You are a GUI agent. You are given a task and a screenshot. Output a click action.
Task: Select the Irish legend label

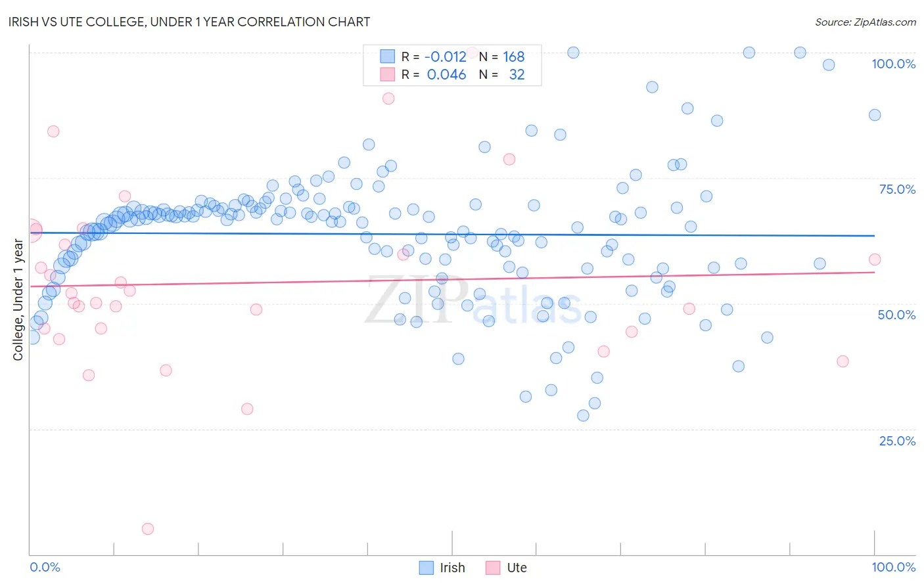(x=452, y=568)
